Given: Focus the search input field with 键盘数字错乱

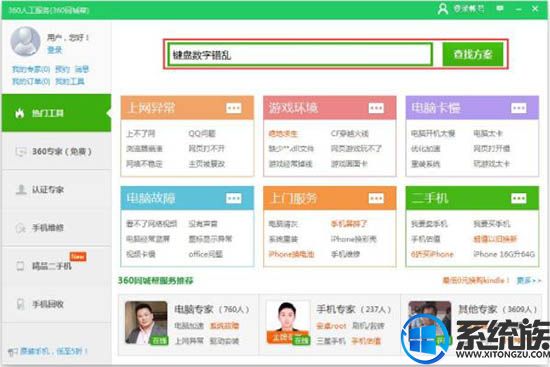Looking at the screenshot, I should click(x=299, y=54).
